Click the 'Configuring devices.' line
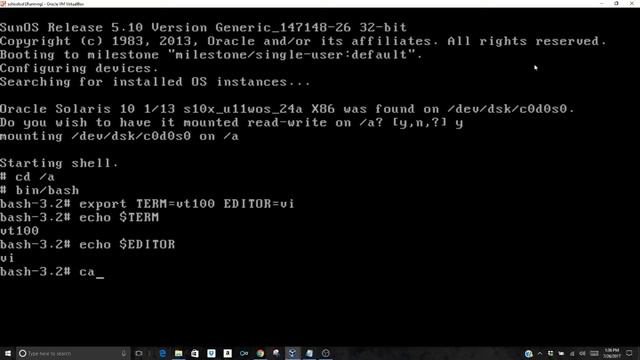Viewport: 640px width, 360px height. click(79, 69)
